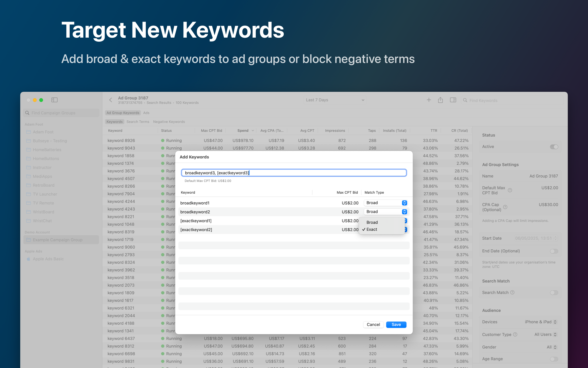Viewport: 588px width, 368px height.
Task: Sort by the Spend column header
Action: [x=243, y=131]
